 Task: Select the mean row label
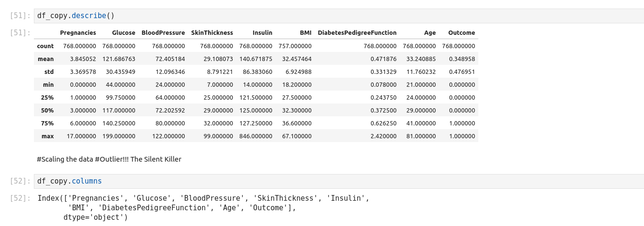(x=46, y=59)
